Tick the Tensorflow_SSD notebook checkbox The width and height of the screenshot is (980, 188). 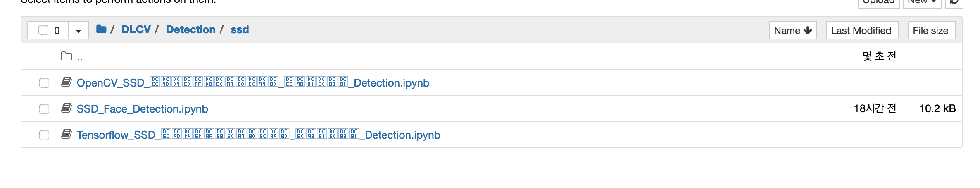click(44, 135)
